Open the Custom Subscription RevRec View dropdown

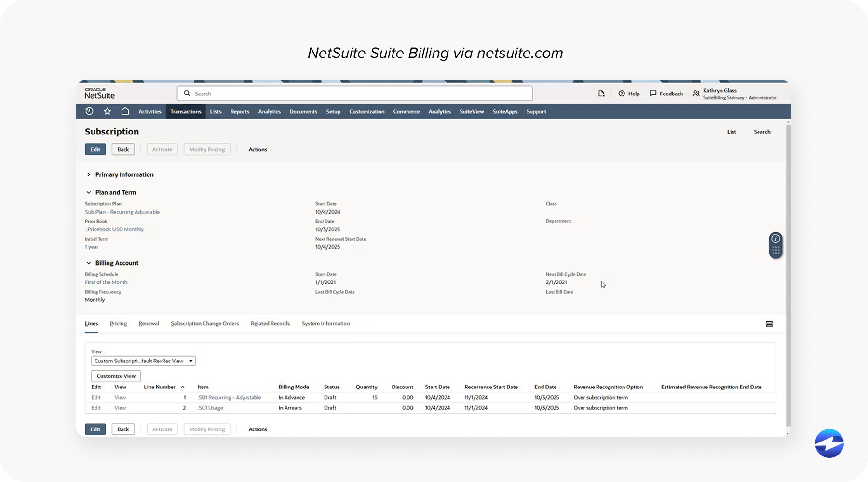click(x=143, y=361)
